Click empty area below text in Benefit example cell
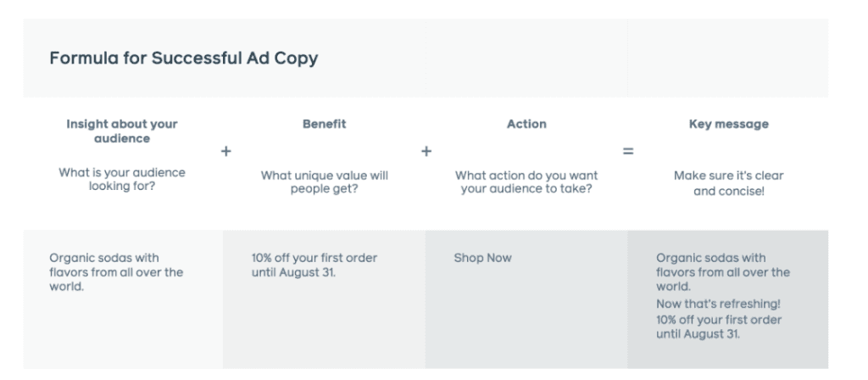 pyautogui.click(x=324, y=327)
